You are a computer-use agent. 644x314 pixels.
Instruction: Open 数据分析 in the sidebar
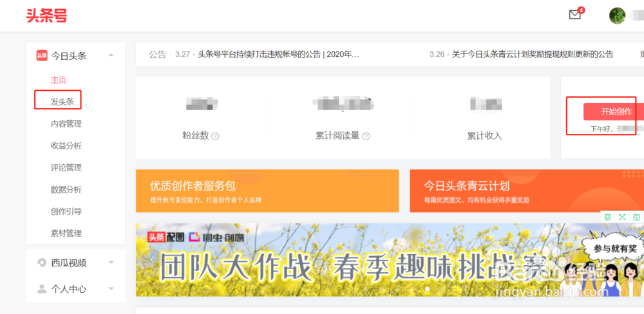[x=66, y=189]
